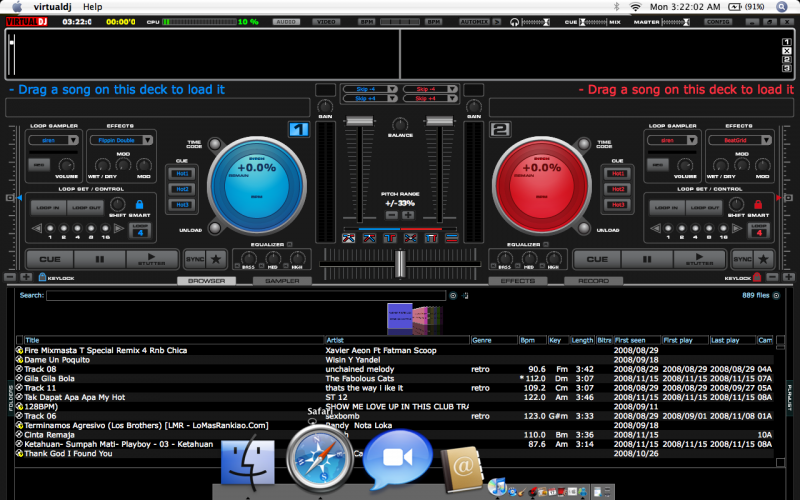Click the Stutter play button on deck 2

699,258
